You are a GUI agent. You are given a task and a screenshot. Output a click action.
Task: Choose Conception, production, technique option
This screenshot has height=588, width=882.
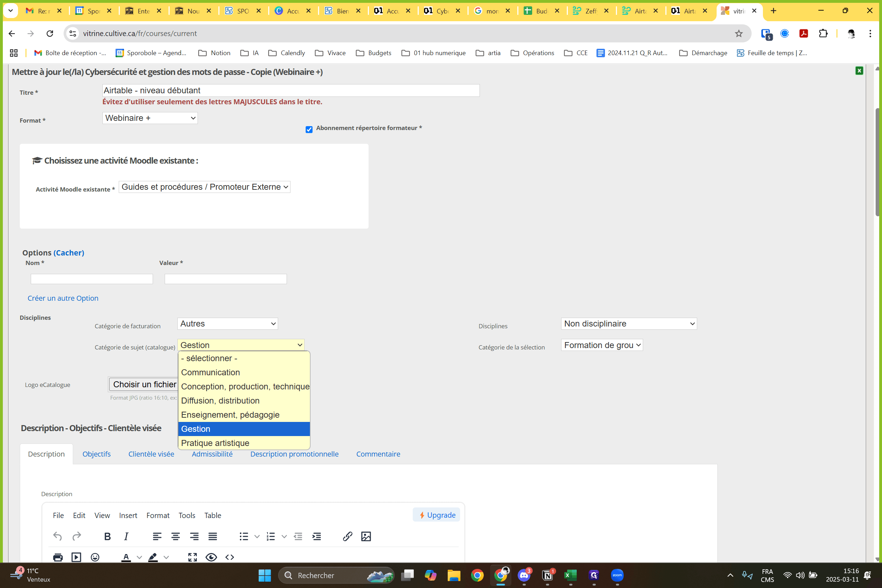[x=244, y=387]
